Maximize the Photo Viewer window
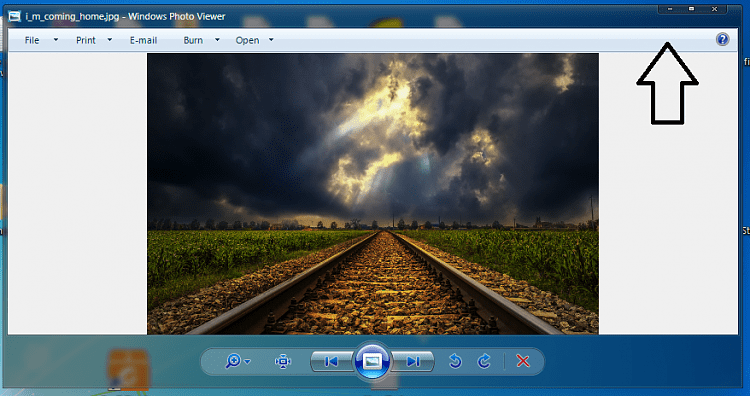This screenshot has height=396, width=750. pyautogui.click(x=691, y=9)
